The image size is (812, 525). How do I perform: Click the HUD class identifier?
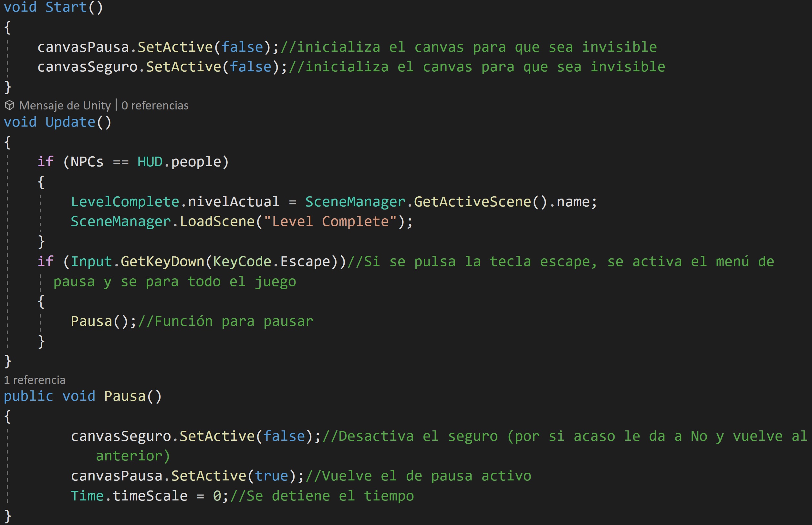(x=150, y=162)
